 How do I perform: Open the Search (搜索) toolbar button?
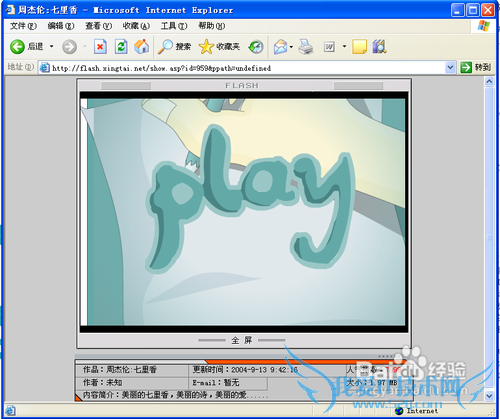tap(174, 47)
